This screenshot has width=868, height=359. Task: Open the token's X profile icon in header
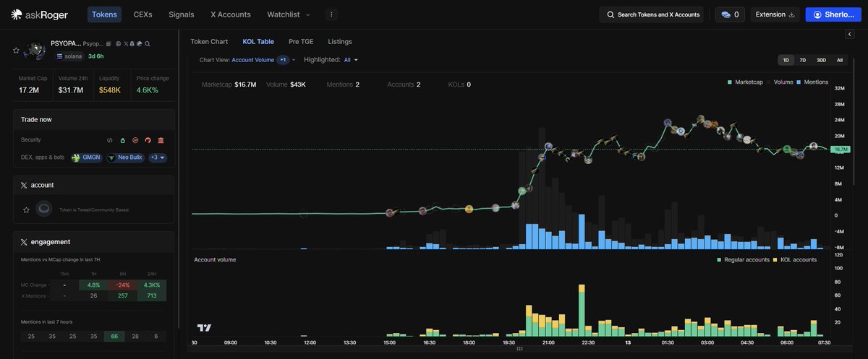point(126,44)
